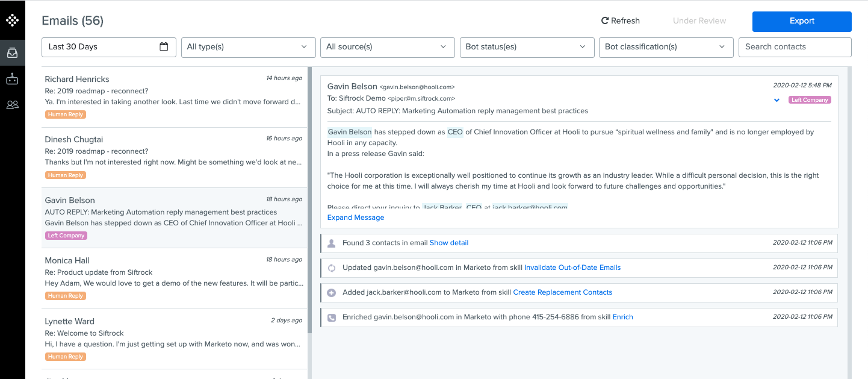Expand the chevron on Gavin Belson's email header

coord(777,100)
